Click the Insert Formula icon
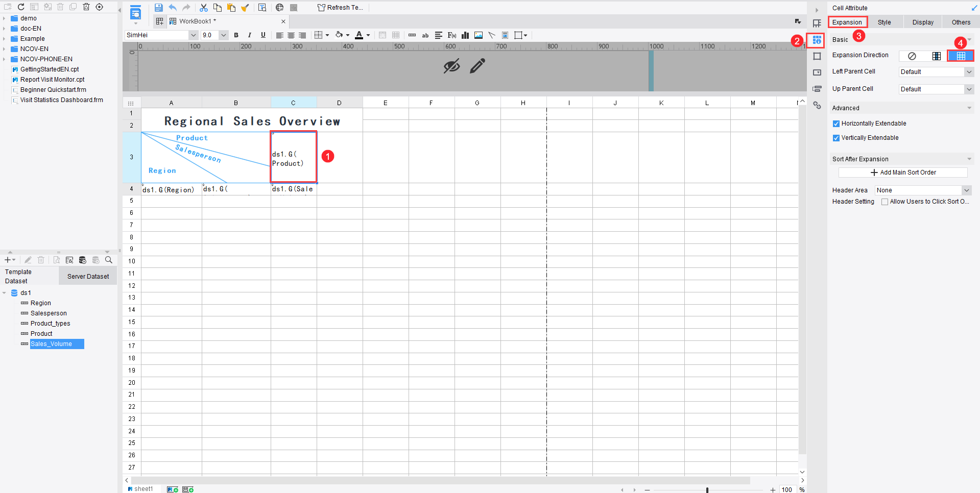Viewport: 980px width, 493px height. (x=452, y=35)
